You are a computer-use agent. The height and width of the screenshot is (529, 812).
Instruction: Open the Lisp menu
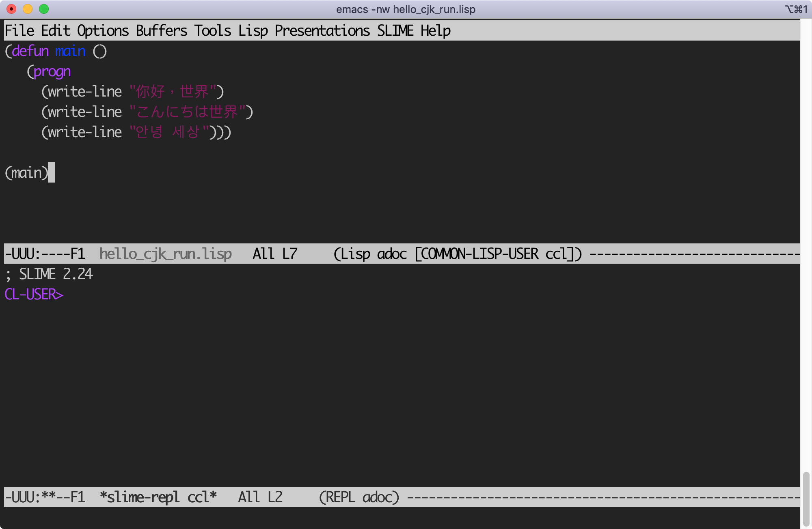(x=253, y=31)
